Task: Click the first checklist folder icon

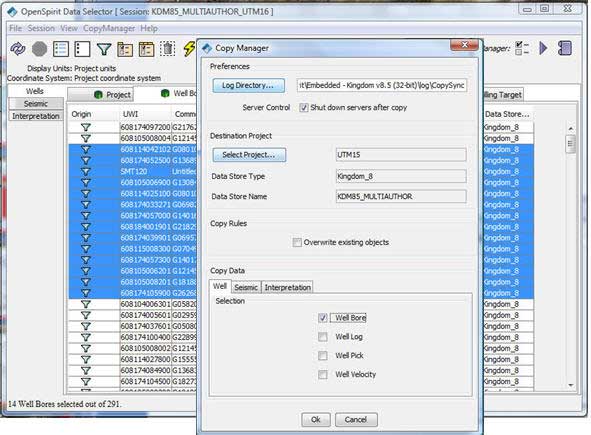Action: click(125, 49)
